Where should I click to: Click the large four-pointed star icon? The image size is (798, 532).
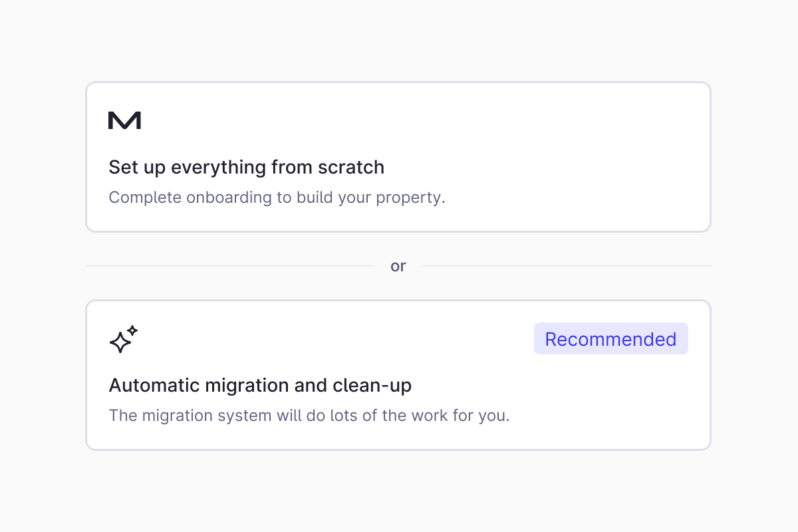120,342
